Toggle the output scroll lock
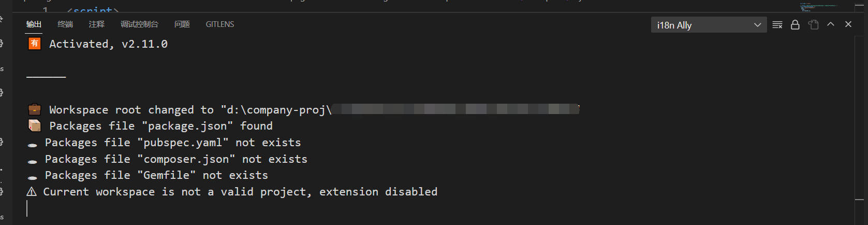This screenshot has width=868, height=225. 795,25
